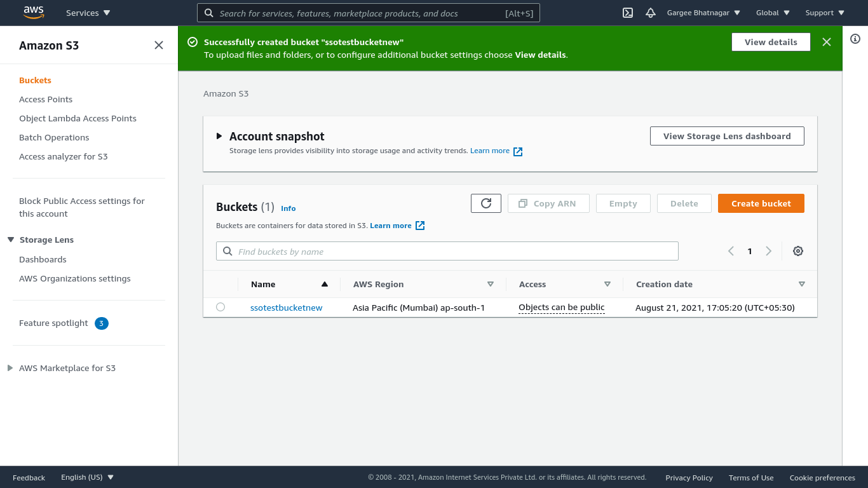Viewport: 868px width, 488px height.
Task: Open Access Points in sidebar
Action: point(46,99)
